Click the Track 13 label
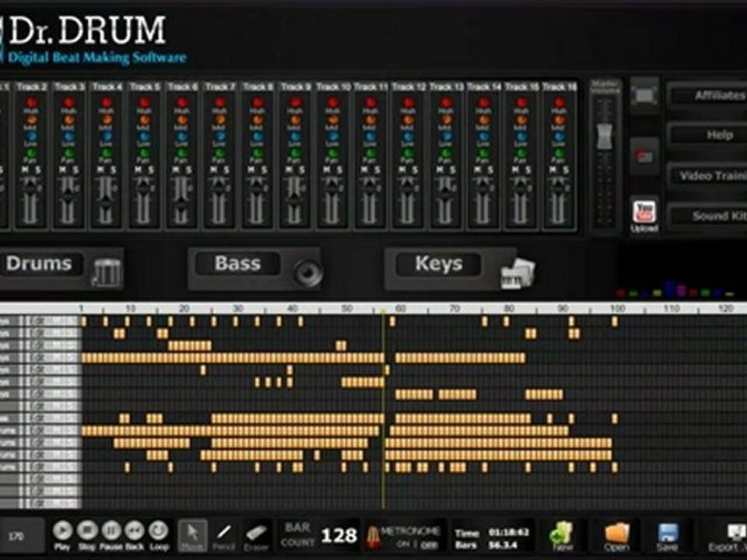 (446, 86)
